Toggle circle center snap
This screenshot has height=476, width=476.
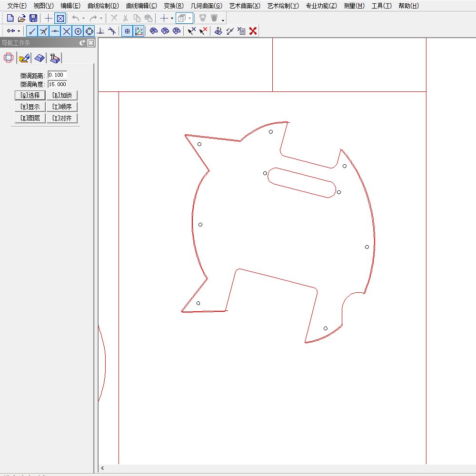[78, 31]
